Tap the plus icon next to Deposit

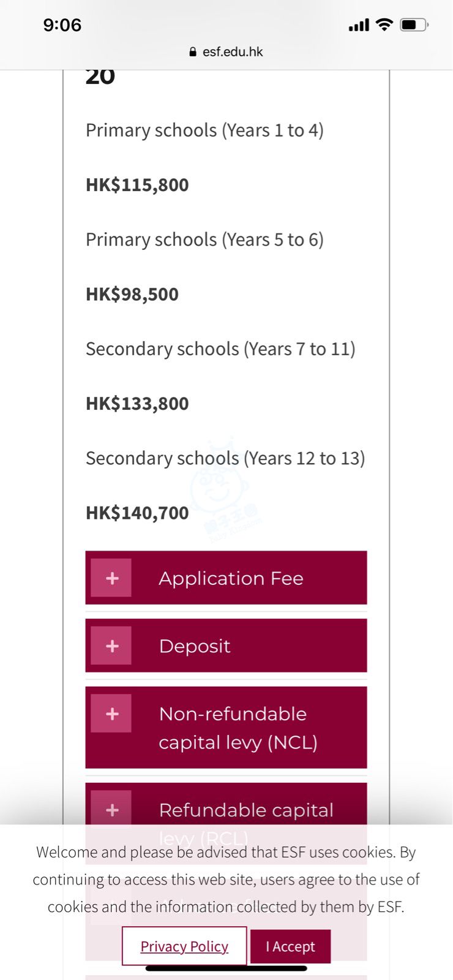click(x=111, y=646)
